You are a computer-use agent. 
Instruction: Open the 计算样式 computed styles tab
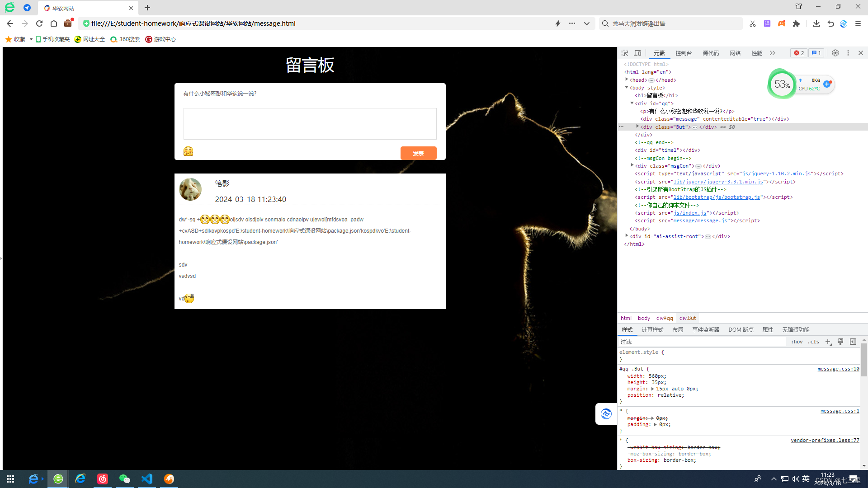pos(652,329)
